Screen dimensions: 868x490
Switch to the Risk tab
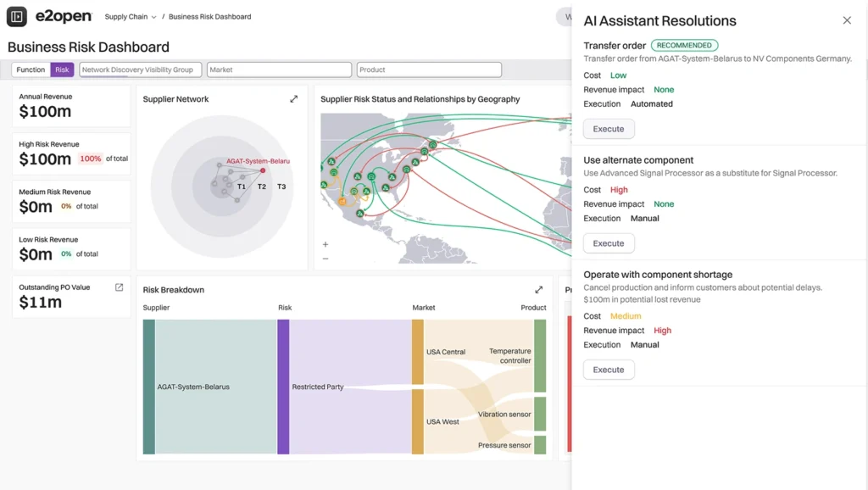pyautogui.click(x=62, y=70)
